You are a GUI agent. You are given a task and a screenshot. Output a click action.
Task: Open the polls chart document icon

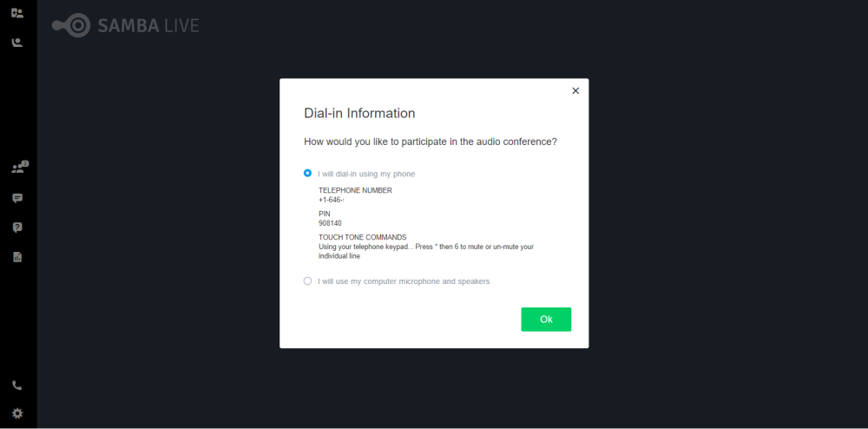click(17, 257)
